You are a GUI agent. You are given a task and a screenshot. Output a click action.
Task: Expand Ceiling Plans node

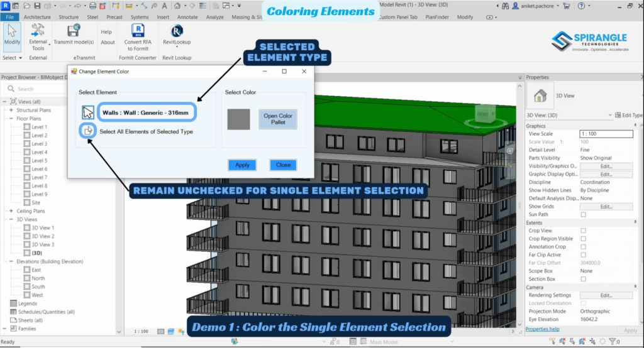coord(11,211)
